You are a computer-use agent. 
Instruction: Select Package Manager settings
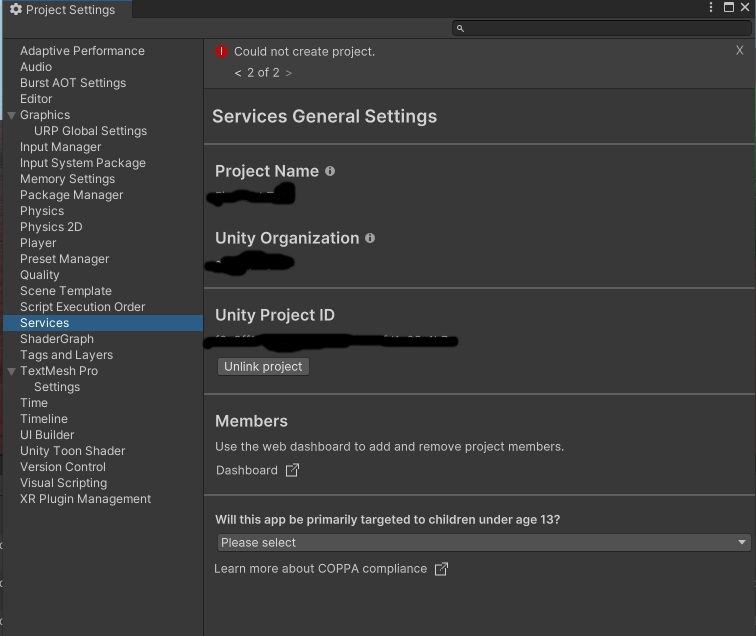tap(71, 195)
